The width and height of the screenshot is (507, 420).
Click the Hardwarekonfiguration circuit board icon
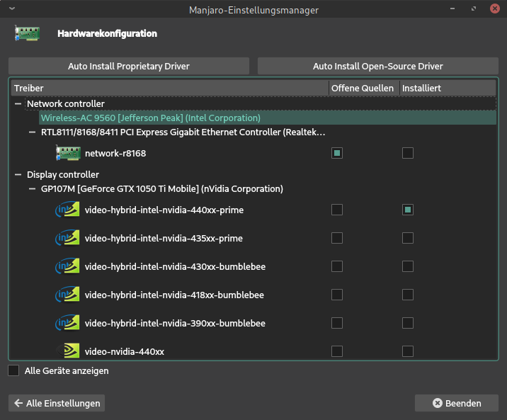[27, 33]
